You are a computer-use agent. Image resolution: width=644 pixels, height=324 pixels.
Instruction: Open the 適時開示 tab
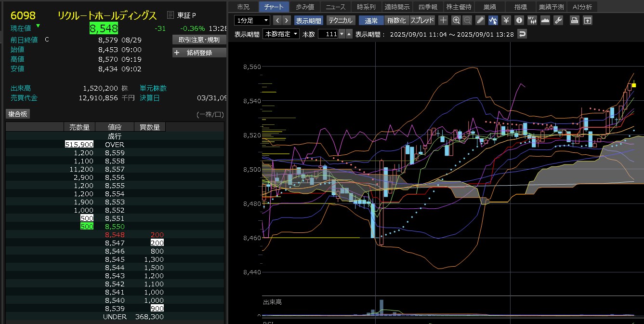pyautogui.click(x=397, y=7)
